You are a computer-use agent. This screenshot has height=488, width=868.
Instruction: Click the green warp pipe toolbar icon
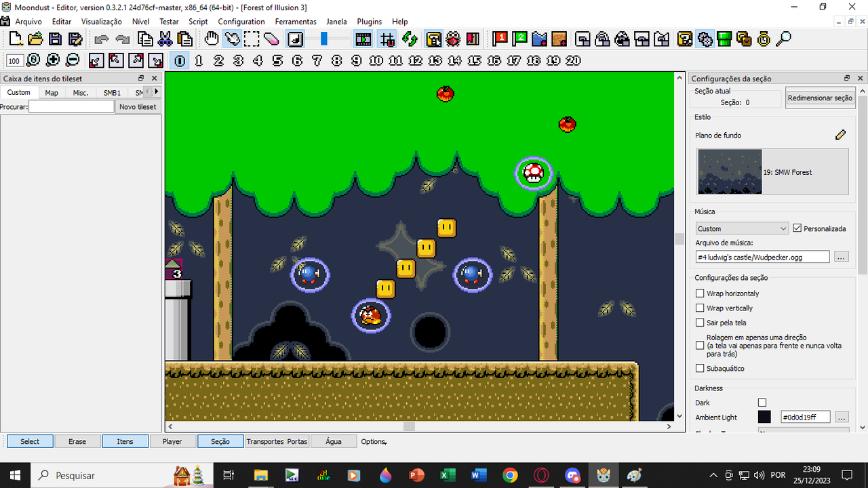click(x=725, y=39)
